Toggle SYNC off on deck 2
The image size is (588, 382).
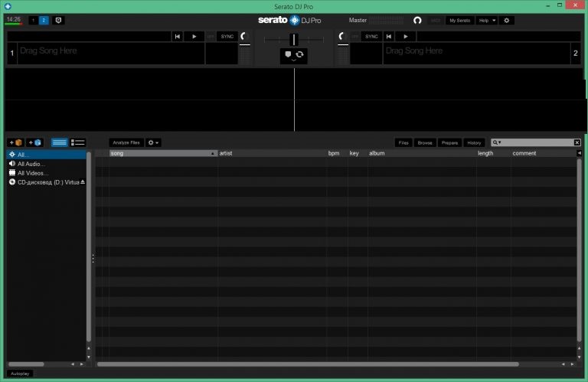[x=354, y=37]
